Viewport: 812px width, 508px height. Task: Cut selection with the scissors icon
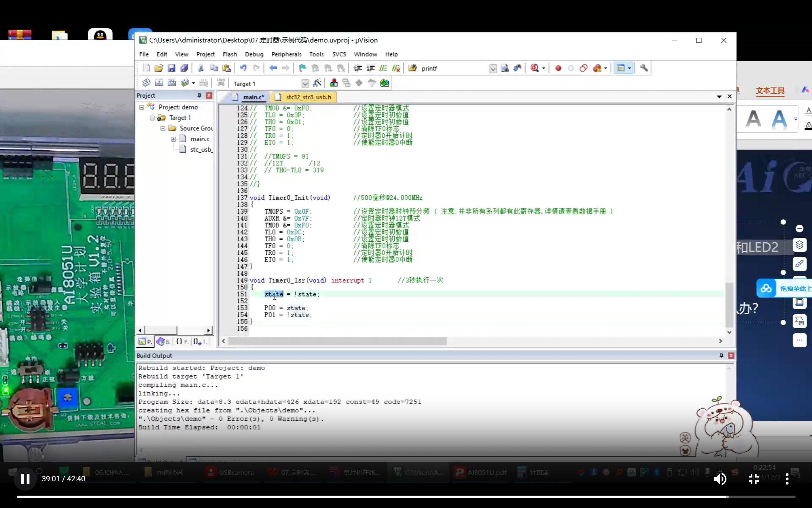(x=201, y=68)
